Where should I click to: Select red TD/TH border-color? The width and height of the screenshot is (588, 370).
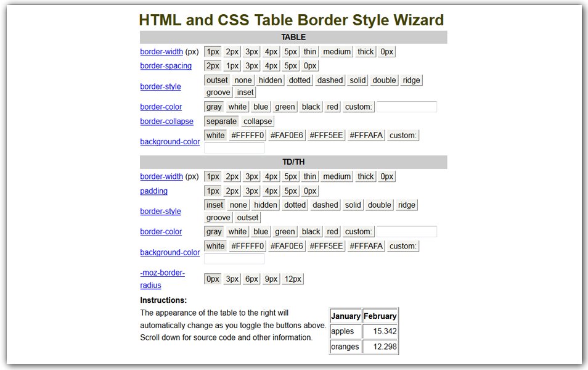click(332, 231)
